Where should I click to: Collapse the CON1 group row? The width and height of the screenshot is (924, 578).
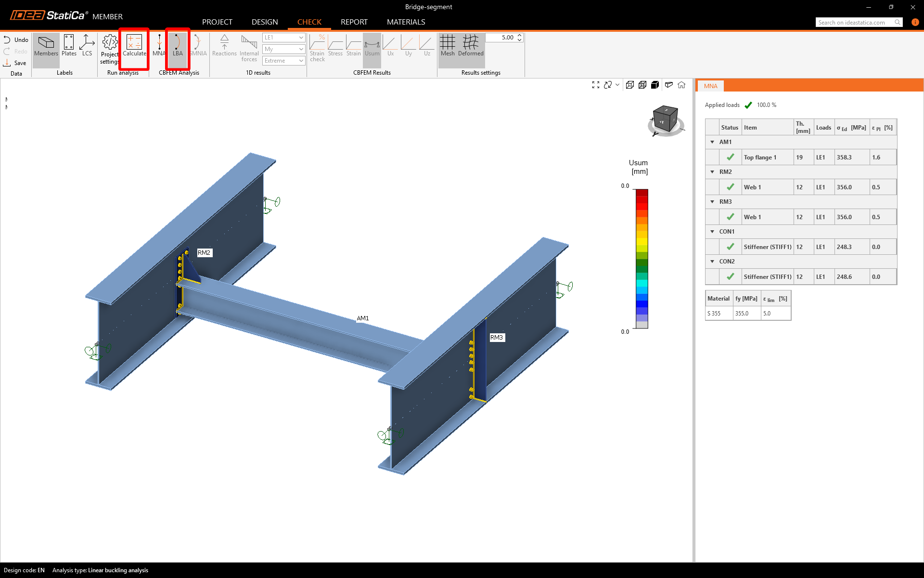[712, 232]
